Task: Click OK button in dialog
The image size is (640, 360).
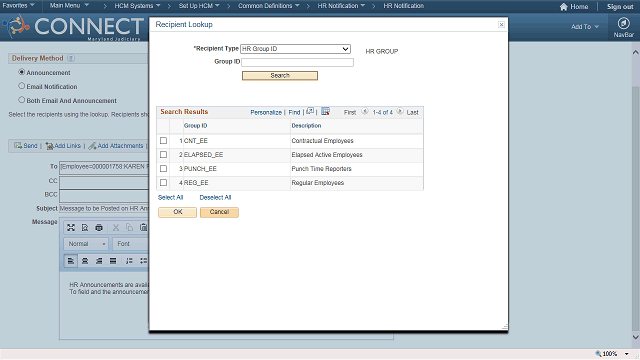Action: 178,212
